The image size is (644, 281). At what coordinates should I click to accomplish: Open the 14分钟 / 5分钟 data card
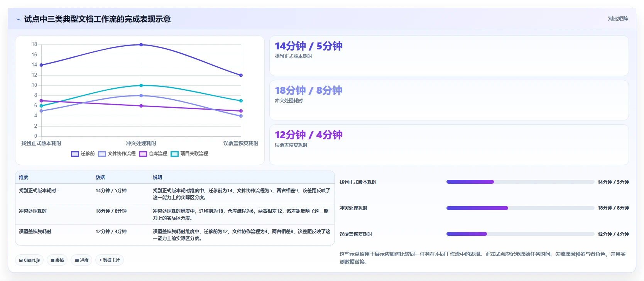pos(449,56)
